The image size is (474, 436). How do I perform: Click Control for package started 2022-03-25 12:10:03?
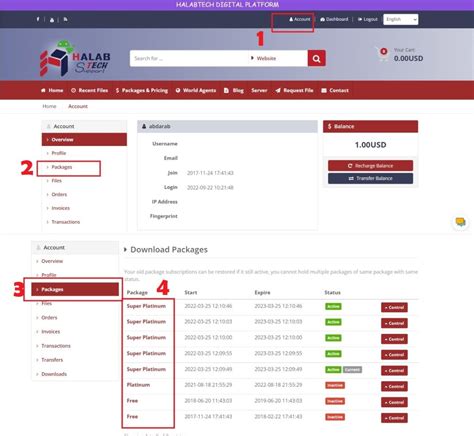(394, 323)
